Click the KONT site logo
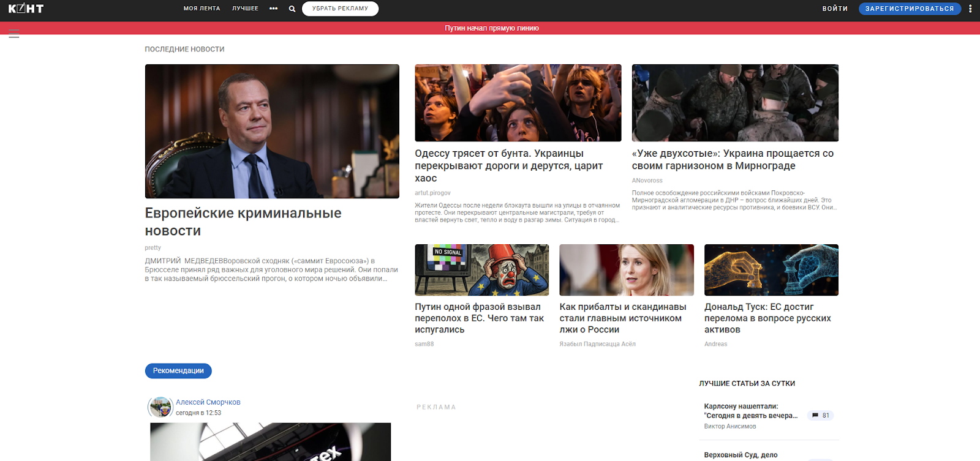980x461 pixels. [x=26, y=9]
